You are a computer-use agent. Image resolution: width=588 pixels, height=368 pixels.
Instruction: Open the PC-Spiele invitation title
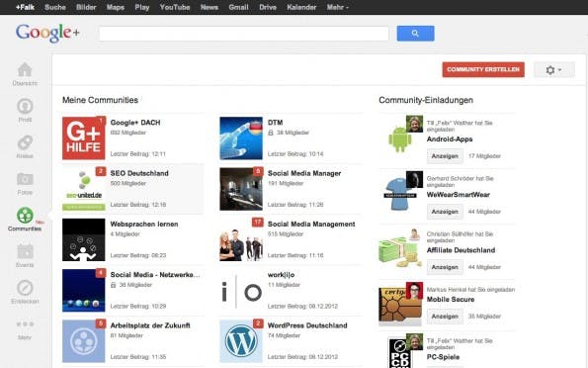[x=443, y=357]
